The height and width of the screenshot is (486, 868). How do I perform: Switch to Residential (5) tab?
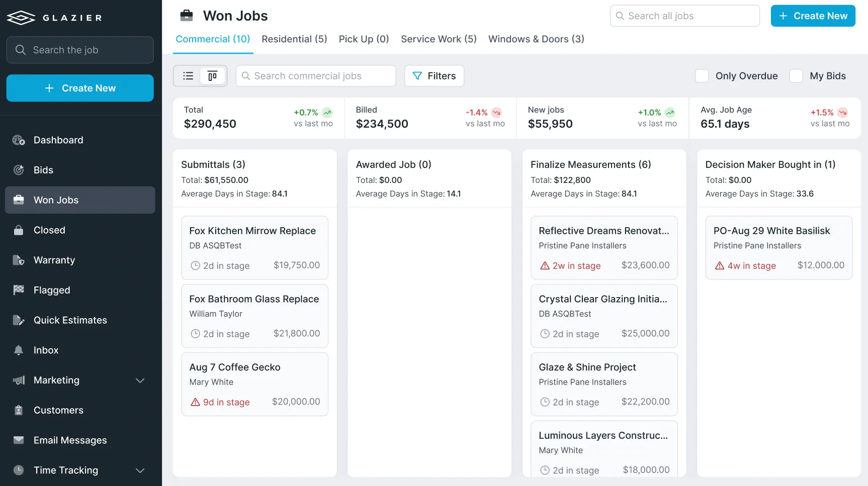point(294,39)
